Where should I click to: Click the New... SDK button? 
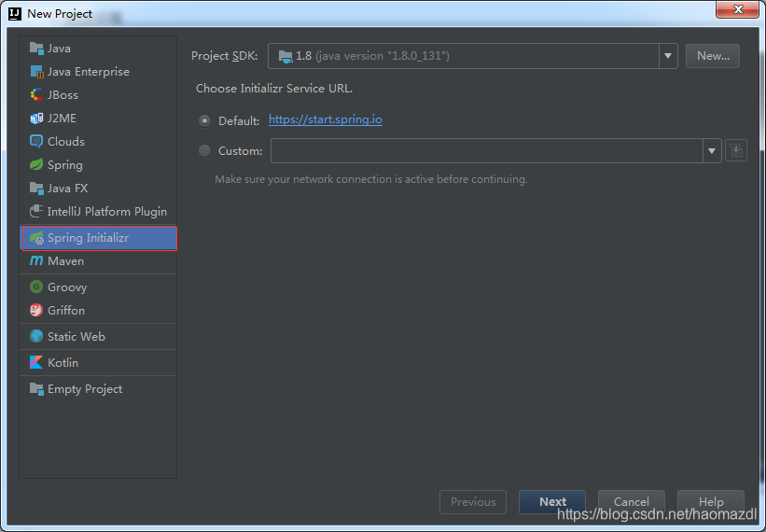click(713, 56)
